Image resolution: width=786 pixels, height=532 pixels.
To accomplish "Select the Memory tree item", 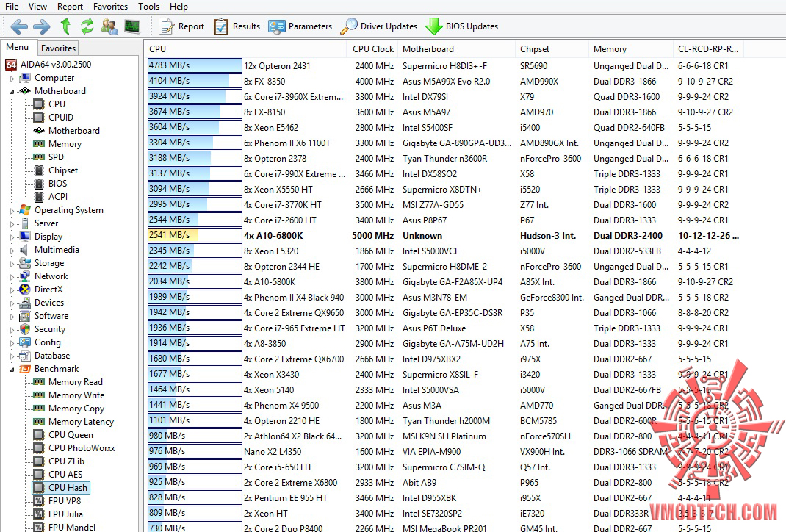I will (x=57, y=144).
